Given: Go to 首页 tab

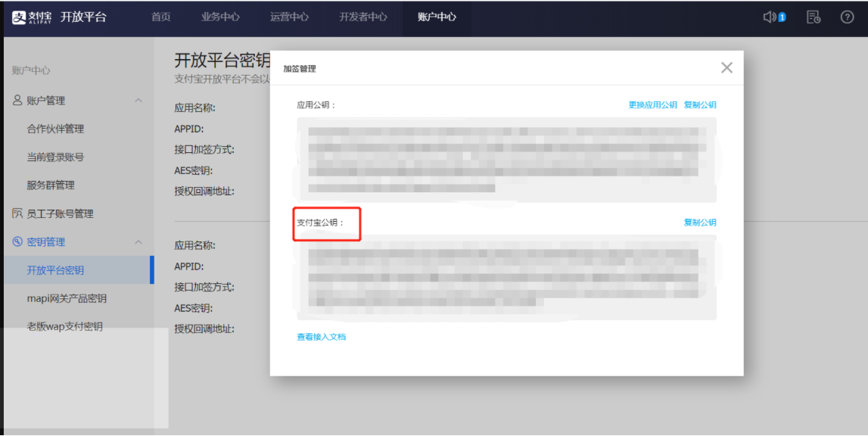Looking at the screenshot, I should [161, 17].
